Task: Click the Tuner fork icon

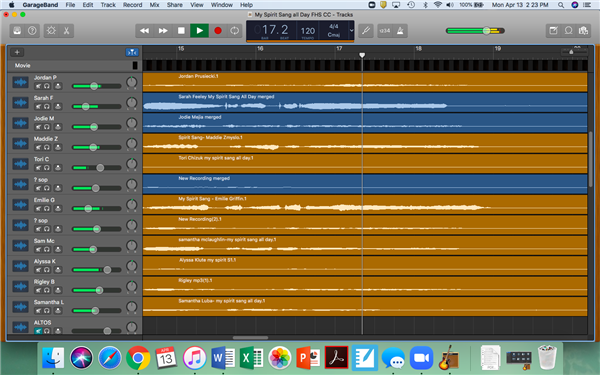Action: (366, 31)
